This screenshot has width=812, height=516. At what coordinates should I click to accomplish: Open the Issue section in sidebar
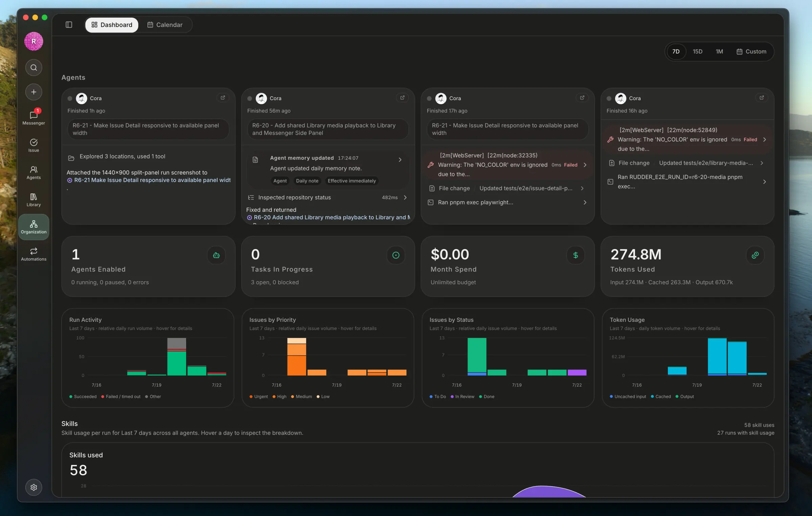coord(33,145)
